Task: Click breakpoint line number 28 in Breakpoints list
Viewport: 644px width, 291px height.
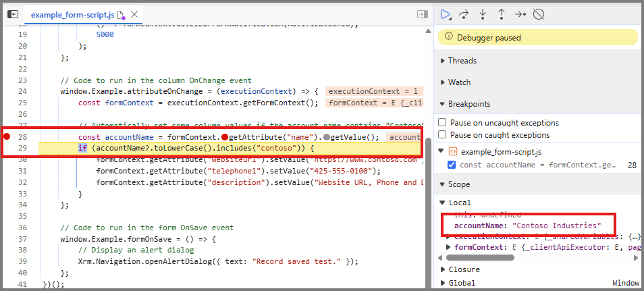Action: tap(632, 165)
